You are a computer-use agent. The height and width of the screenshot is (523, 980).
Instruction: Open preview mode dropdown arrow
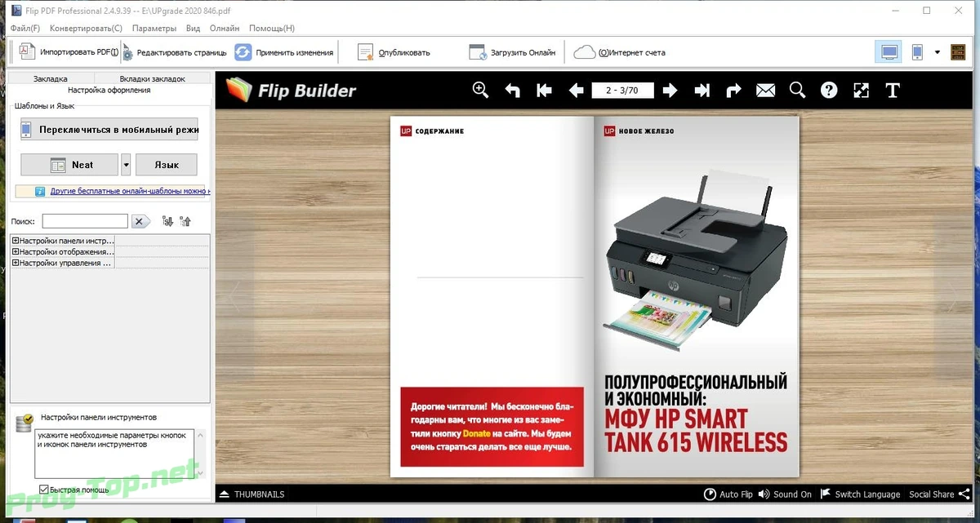(938, 52)
